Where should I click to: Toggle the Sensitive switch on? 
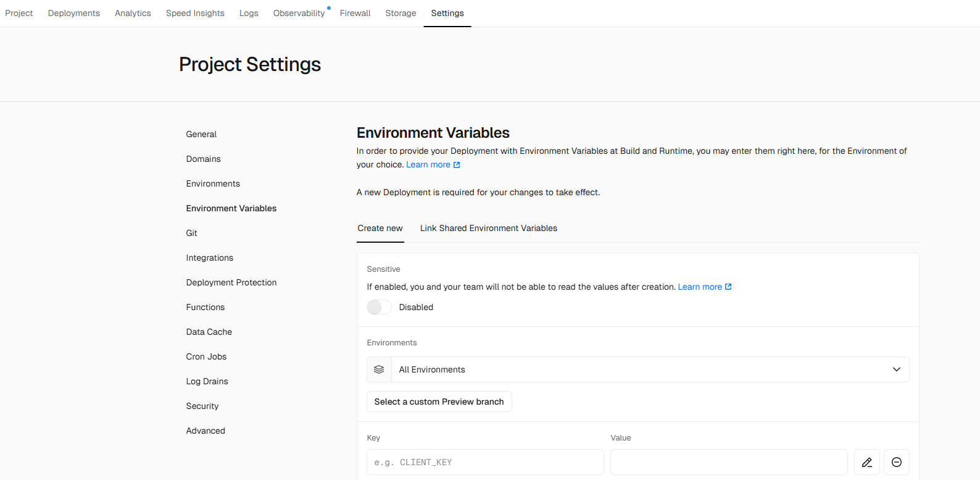[x=379, y=307]
